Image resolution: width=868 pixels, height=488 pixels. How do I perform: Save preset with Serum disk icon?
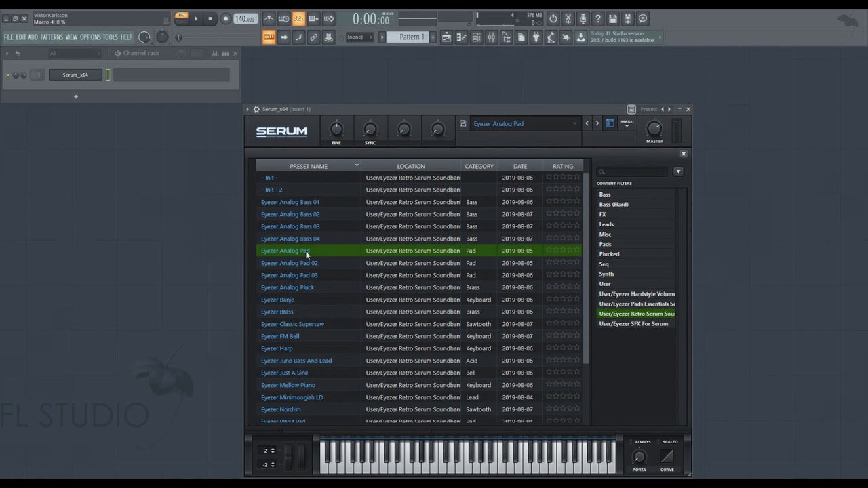coord(462,123)
